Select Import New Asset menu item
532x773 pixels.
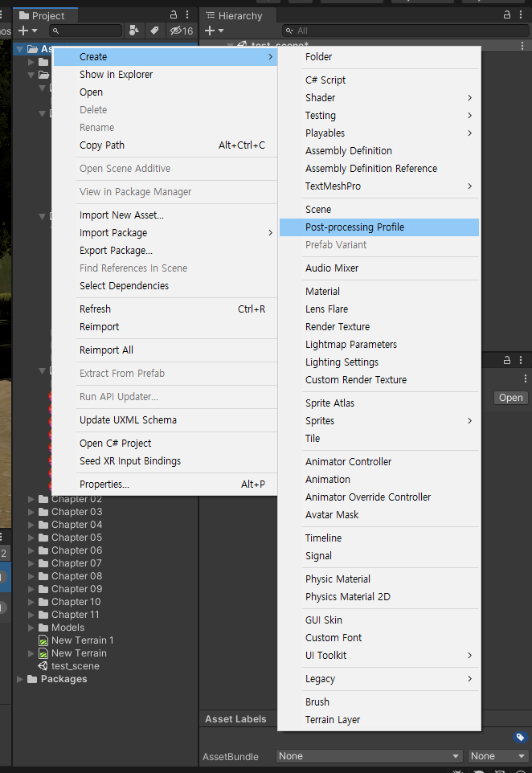(166, 215)
